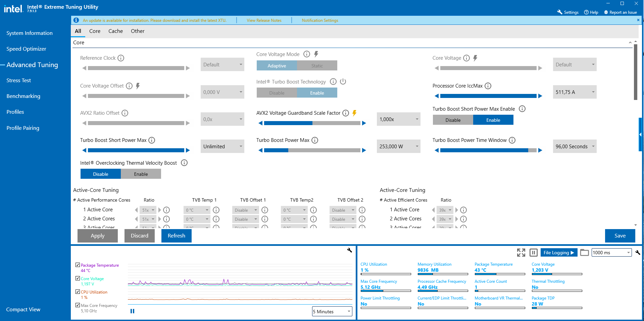Image resolution: width=644 pixels, height=321 pixels.
Task: Uncheck the CPU Utilization graph checkbox
Action: 78,292
